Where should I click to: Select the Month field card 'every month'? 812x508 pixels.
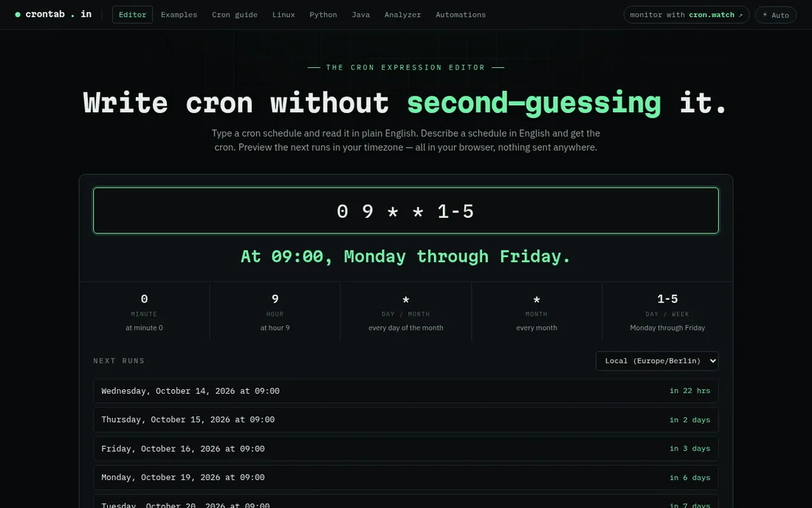[537, 312]
